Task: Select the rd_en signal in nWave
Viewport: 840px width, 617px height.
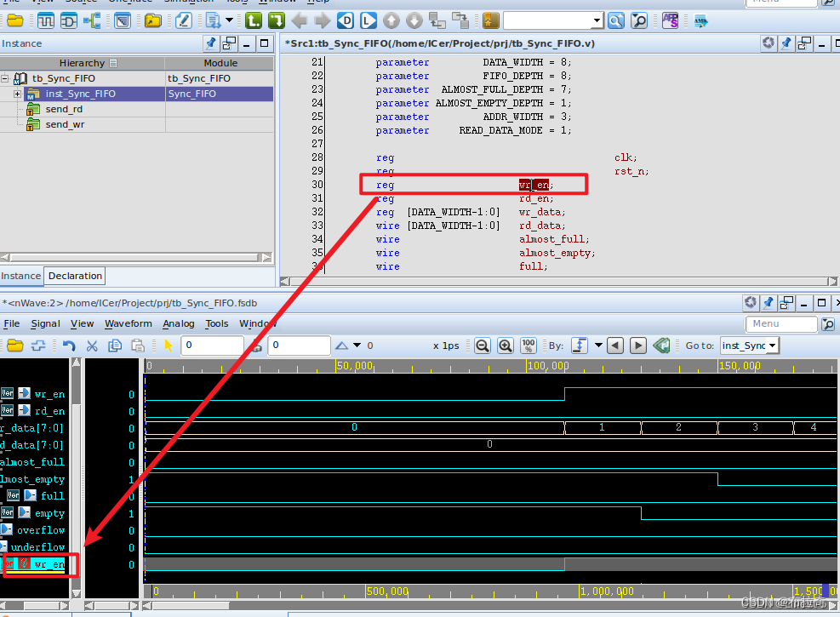Action: (49, 411)
